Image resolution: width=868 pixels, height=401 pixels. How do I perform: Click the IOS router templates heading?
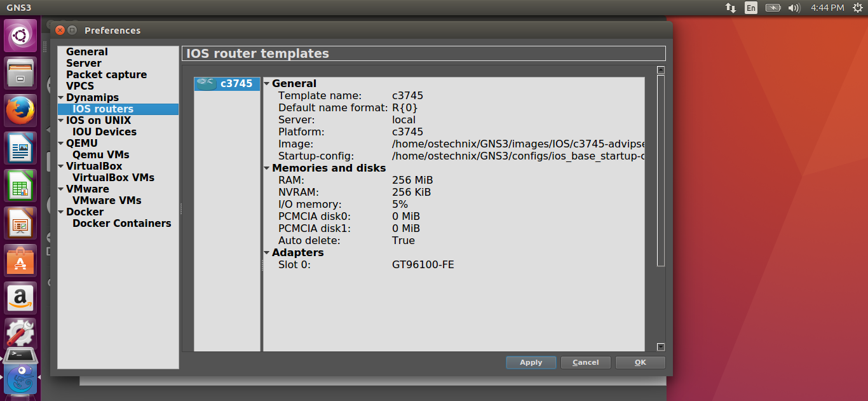pyautogui.click(x=258, y=53)
